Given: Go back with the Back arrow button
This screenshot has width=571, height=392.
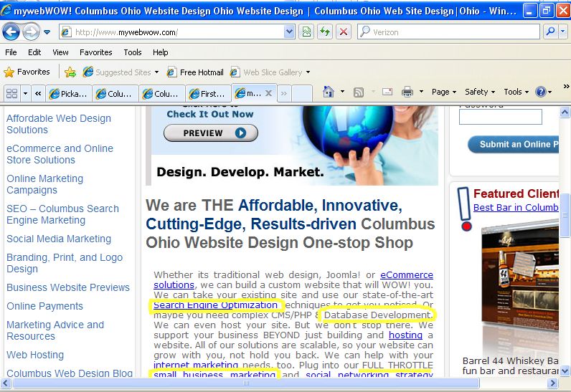Looking at the screenshot, I should tap(11, 32).
